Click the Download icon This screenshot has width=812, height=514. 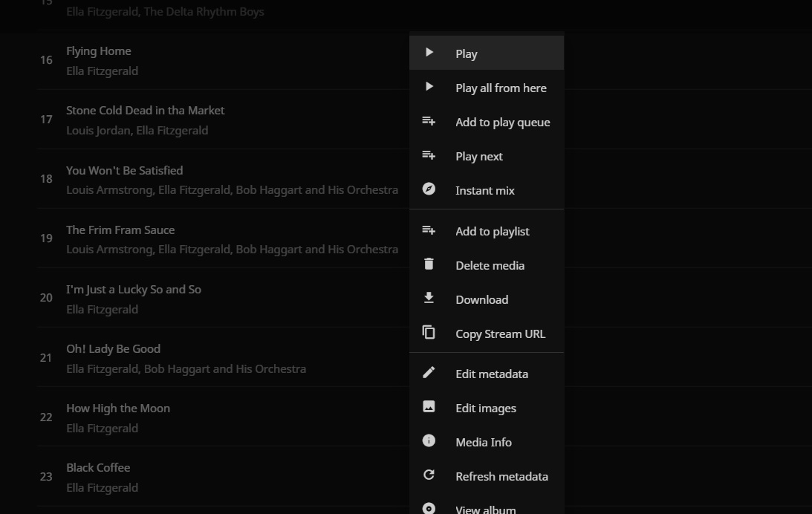(x=429, y=298)
